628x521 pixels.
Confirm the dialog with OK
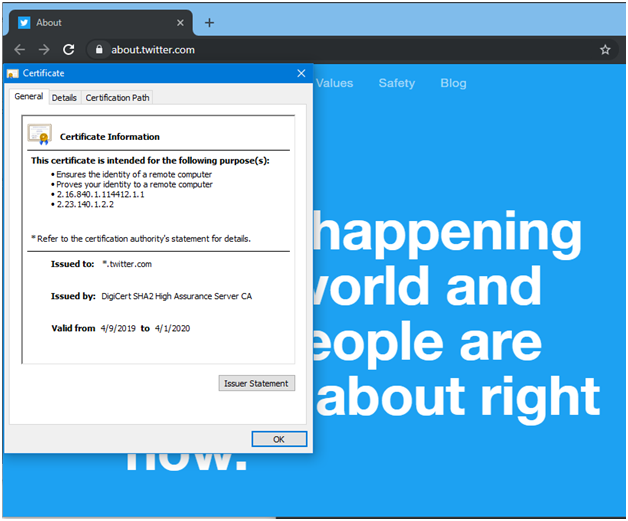click(279, 439)
